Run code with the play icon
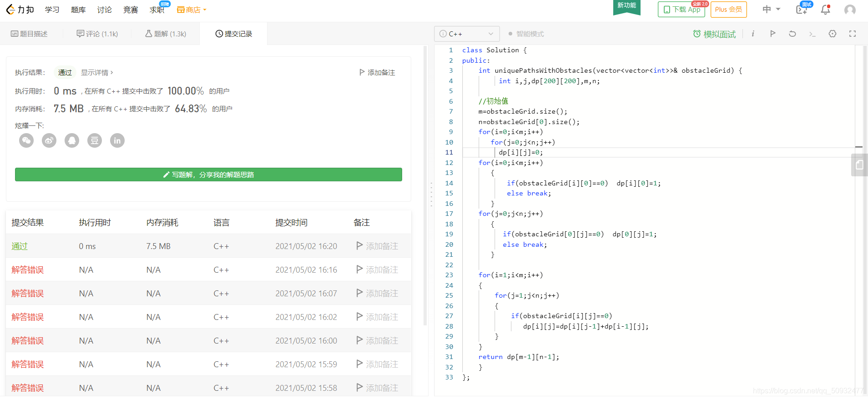The height and width of the screenshot is (399, 868). (x=772, y=34)
